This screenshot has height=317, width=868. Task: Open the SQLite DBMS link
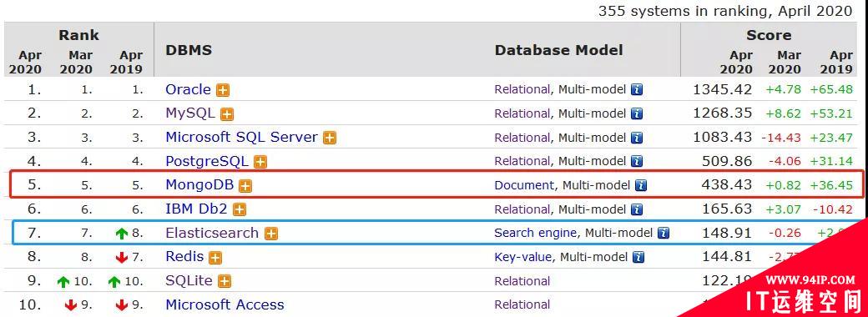[189, 280]
